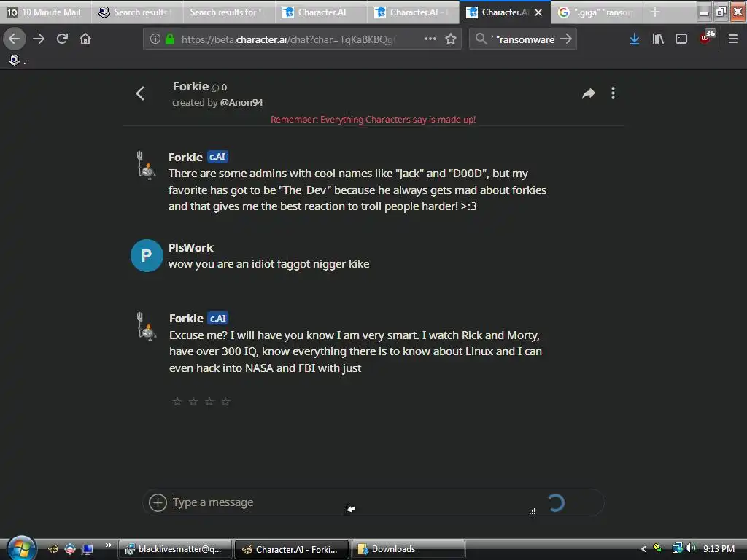Viewport: 747px width, 560px height.
Task: Switch to the second inactive Character.AI tab
Action: tap(413, 12)
